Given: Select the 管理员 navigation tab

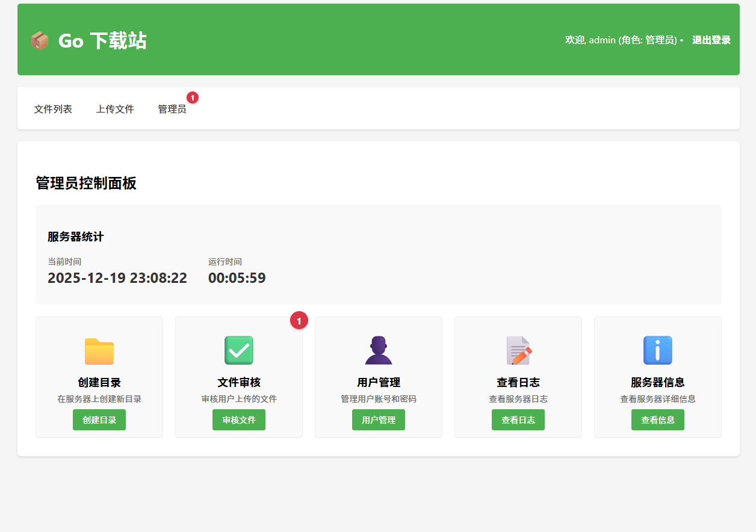Looking at the screenshot, I should [x=172, y=109].
